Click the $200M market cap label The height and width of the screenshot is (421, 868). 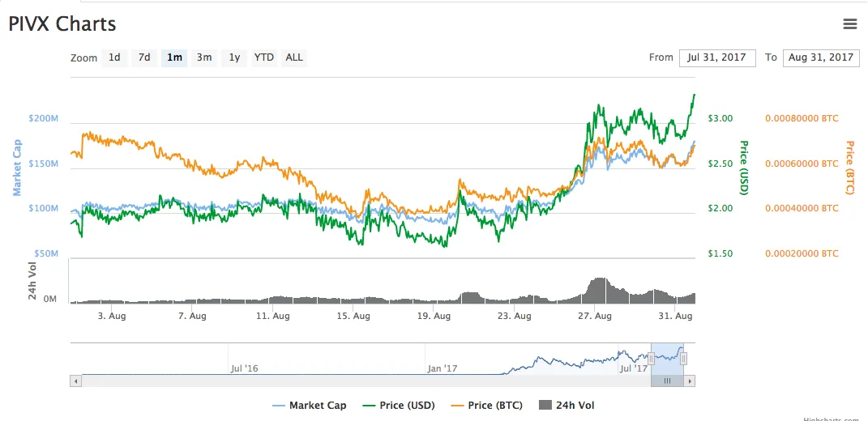click(x=44, y=118)
